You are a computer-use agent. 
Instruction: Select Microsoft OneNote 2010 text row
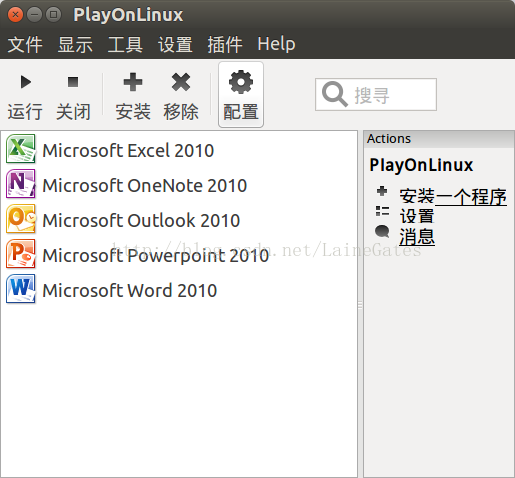pos(145,185)
